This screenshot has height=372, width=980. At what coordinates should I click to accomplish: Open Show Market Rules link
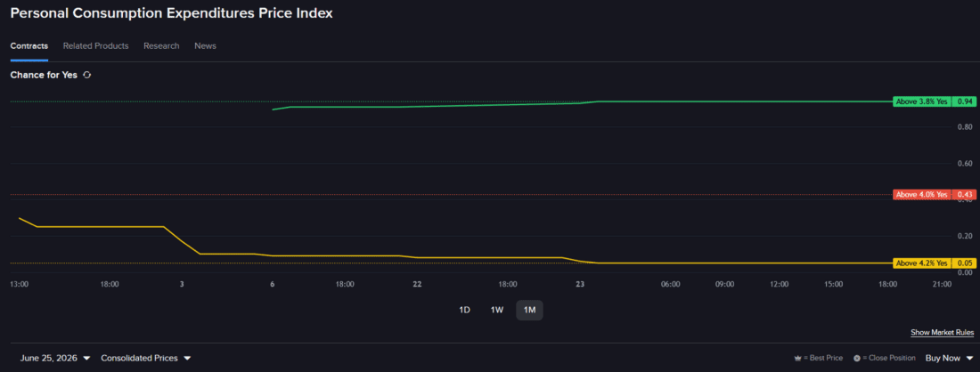[942, 333]
